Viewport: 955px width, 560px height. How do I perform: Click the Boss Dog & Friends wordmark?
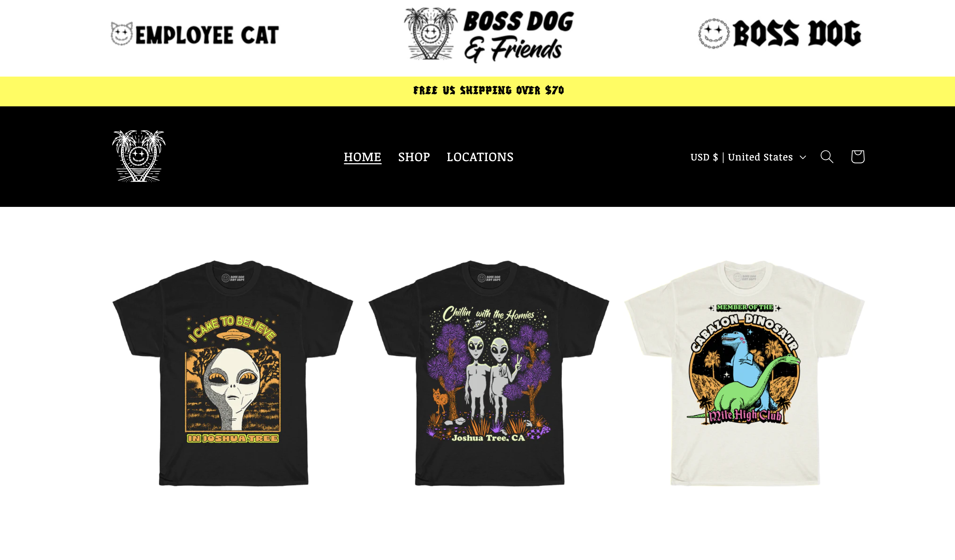coord(519,36)
